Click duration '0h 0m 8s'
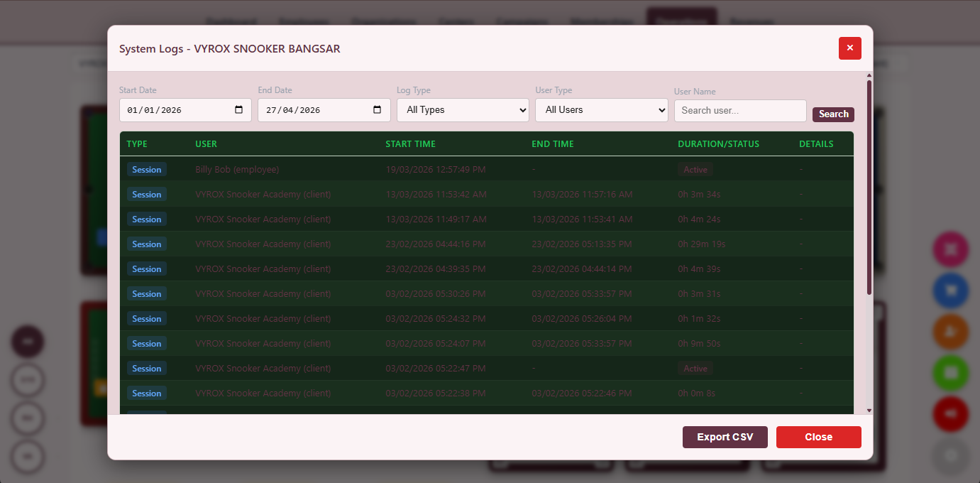This screenshot has height=483, width=980. tap(697, 394)
